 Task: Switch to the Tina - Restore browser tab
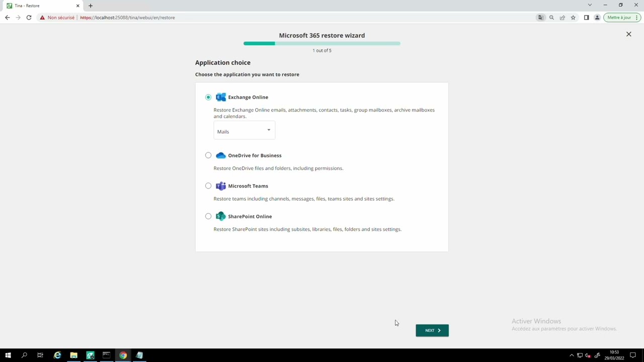point(43,6)
